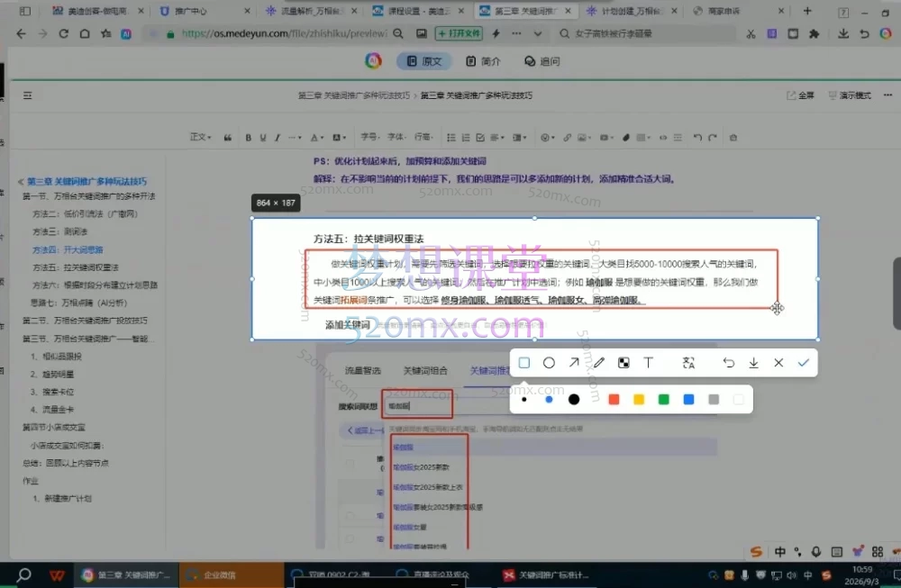Image resolution: width=901 pixels, height=588 pixels.
Task: Select the arrow annotation tool
Action: [574, 363]
